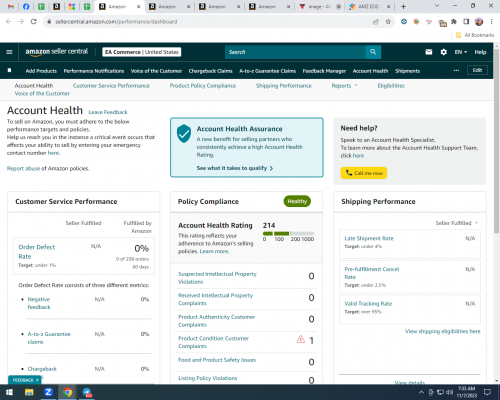Open the Valid Tracking Rate link
Screen dimensions: 500x400
(368, 304)
